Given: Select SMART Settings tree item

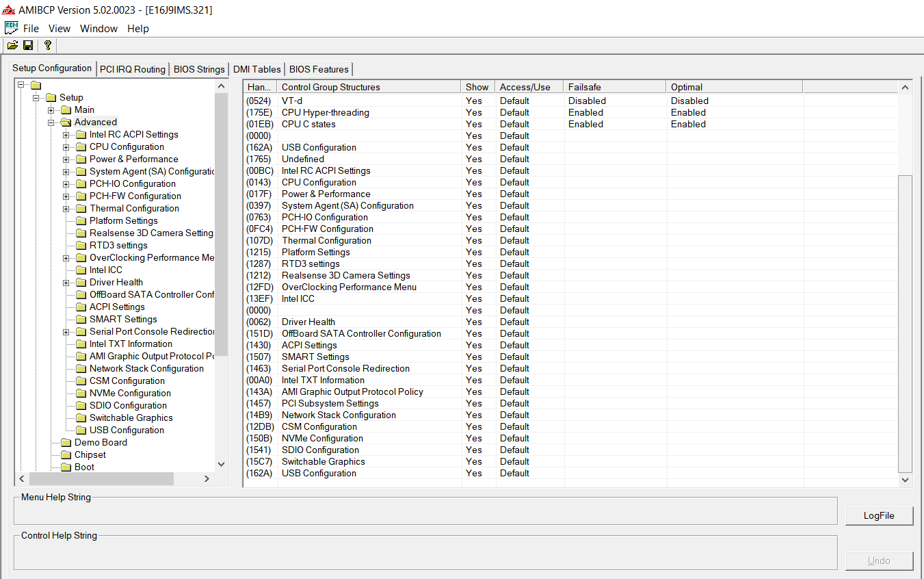Looking at the screenshot, I should (x=123, y=320).
